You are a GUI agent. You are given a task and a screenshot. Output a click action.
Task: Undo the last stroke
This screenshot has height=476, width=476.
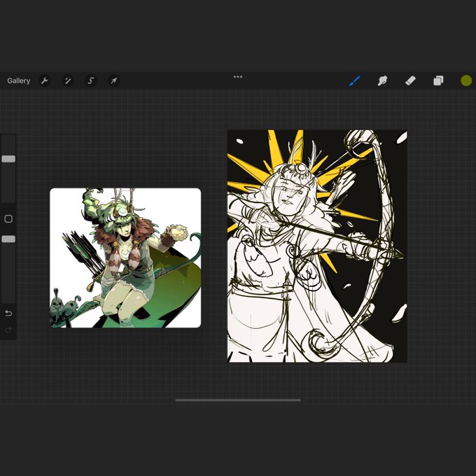(x=8, y=313)
